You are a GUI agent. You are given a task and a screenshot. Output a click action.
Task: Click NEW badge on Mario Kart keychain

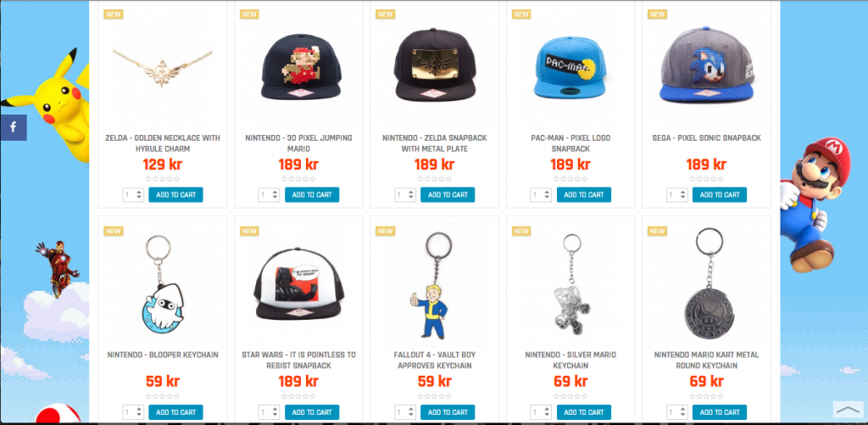(658, 231)
